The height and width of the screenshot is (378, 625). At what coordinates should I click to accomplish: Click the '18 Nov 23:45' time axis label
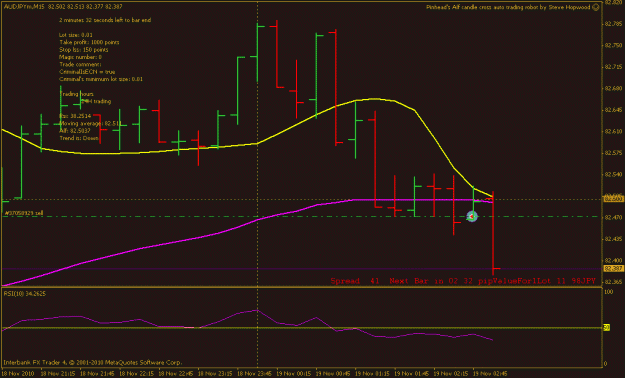click(254, 374)
